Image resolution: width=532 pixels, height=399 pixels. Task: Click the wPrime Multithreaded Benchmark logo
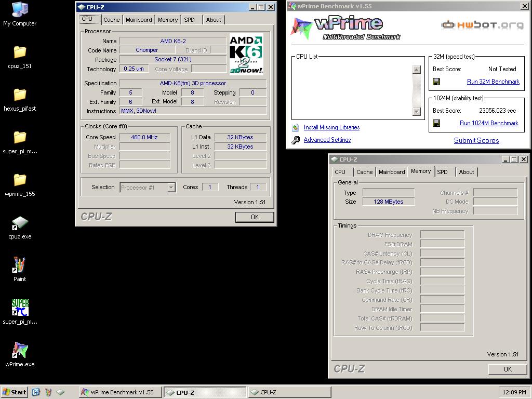point(345,28)
